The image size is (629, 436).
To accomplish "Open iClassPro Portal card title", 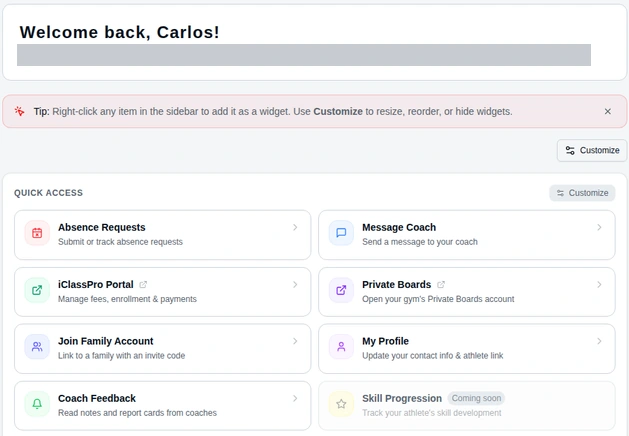I will tap(95, 284).
